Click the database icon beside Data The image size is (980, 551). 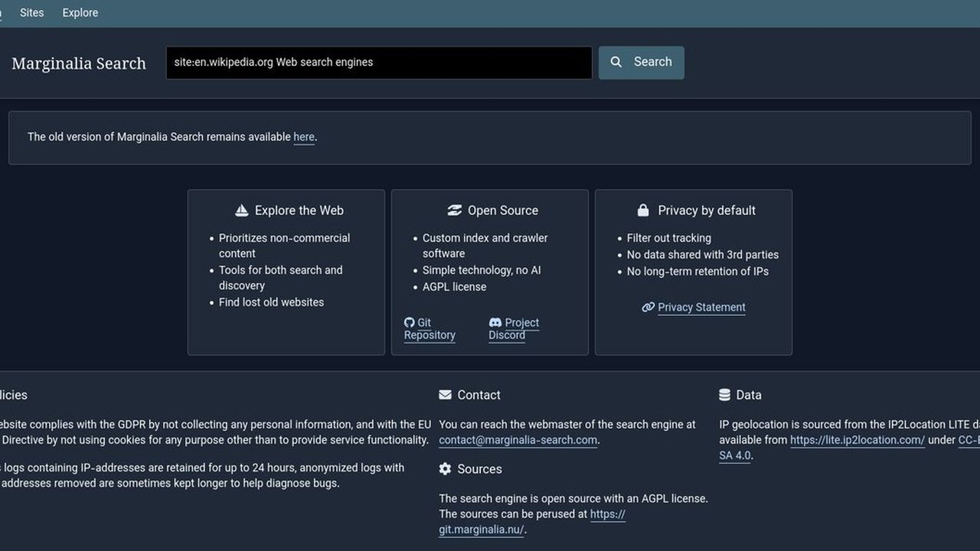click(x=724, y=395)
